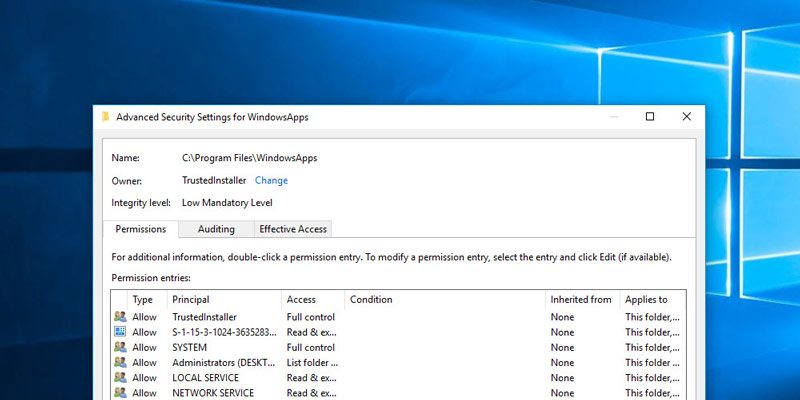The width and height of the screenshot is (800, 400).
Task: Click the S-1-15-3-1024 entry's app package icon
Action: (x=120, y=332)
